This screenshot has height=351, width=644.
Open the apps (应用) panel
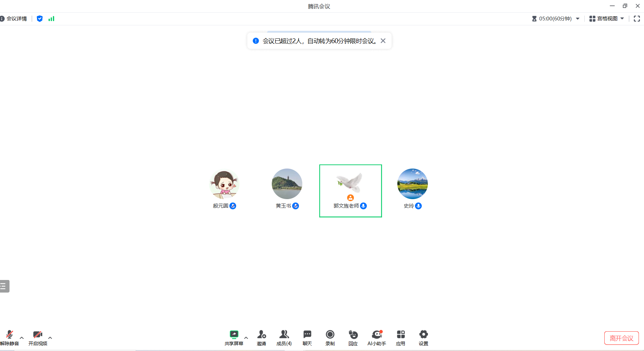(x=400, y=338)
